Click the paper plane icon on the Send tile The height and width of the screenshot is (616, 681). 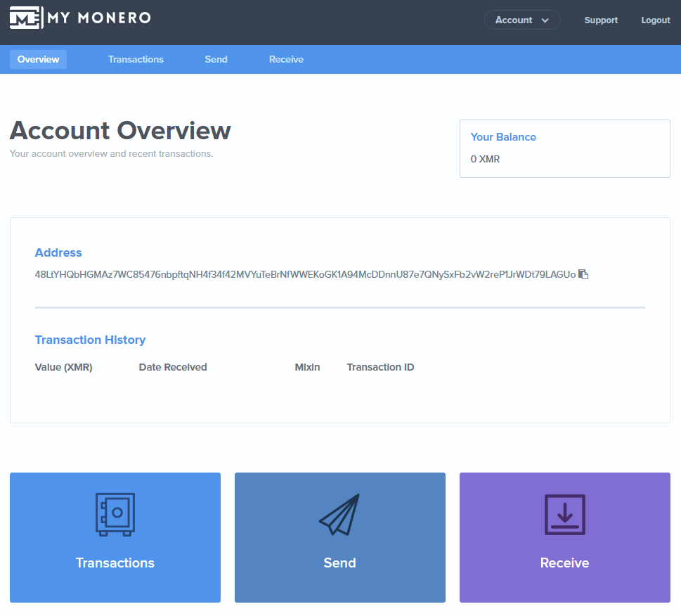tap(339, 513)
